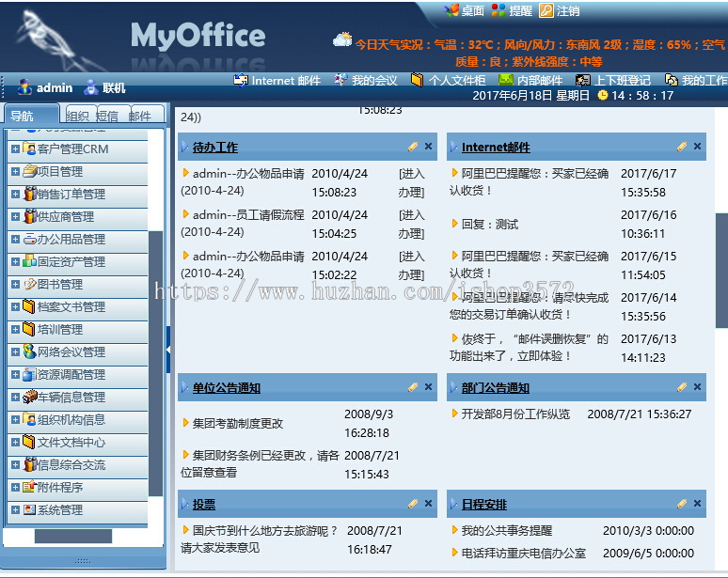This screenshot has width=728, height=578.
Task: Open 个人文件柜 toolbar shortcut
Action: pyautogui.click(x=448, y=80)
